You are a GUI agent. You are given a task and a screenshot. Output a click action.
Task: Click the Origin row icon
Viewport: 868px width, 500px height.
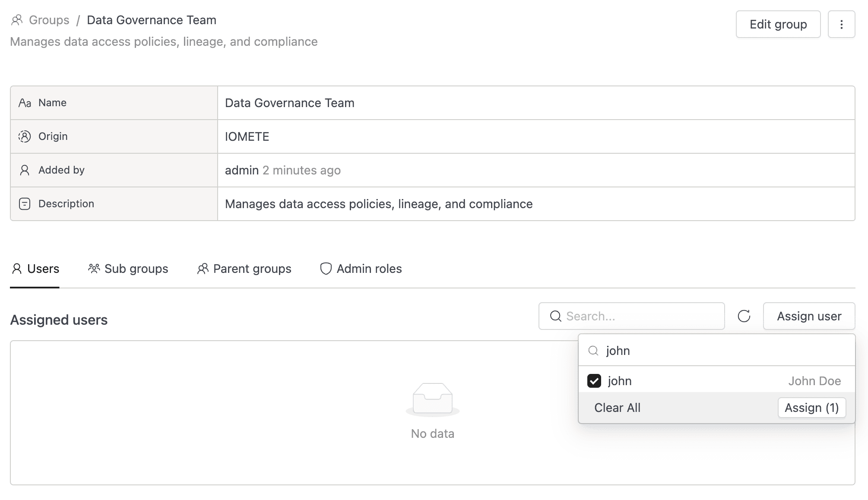25,136
